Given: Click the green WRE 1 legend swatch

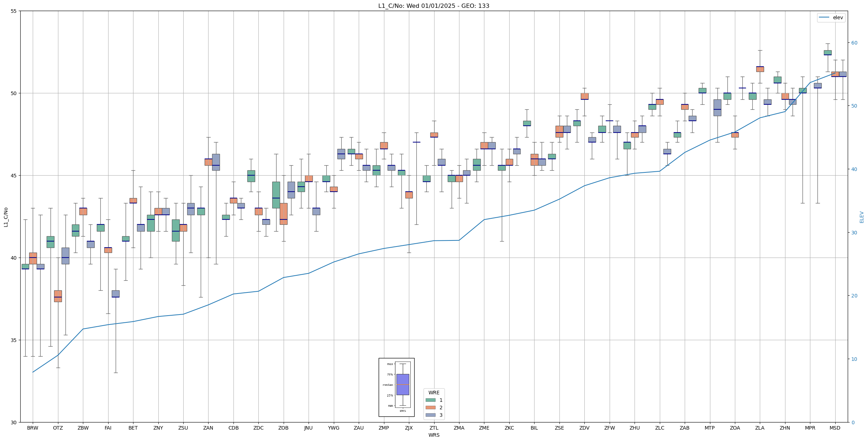Looking at the screenshot, I should 430,400.
